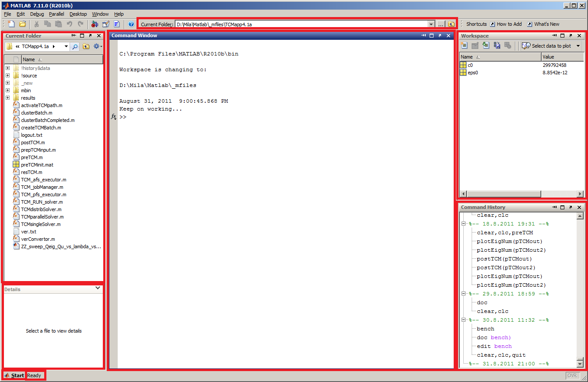The image size is (588, 382).
Task: Expand the results folder
Action: pos(7,98)
